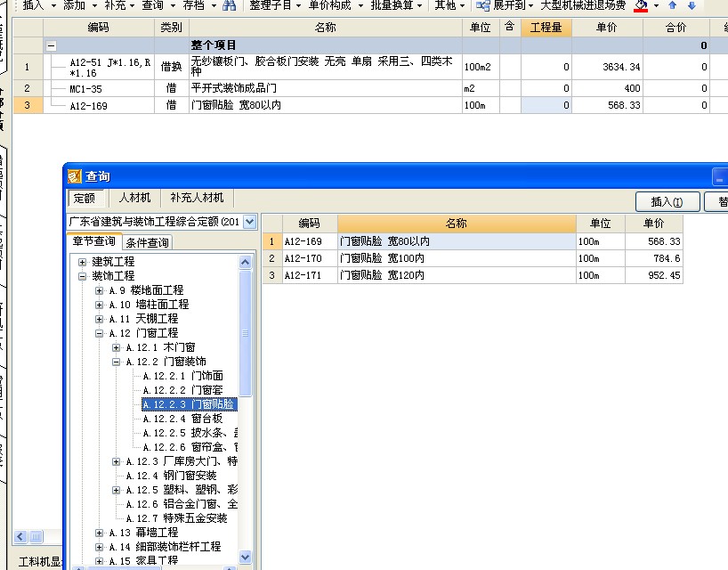728x570 pixels.
Task: Select the MC1-35 code cell
Action: pos(99,88)
